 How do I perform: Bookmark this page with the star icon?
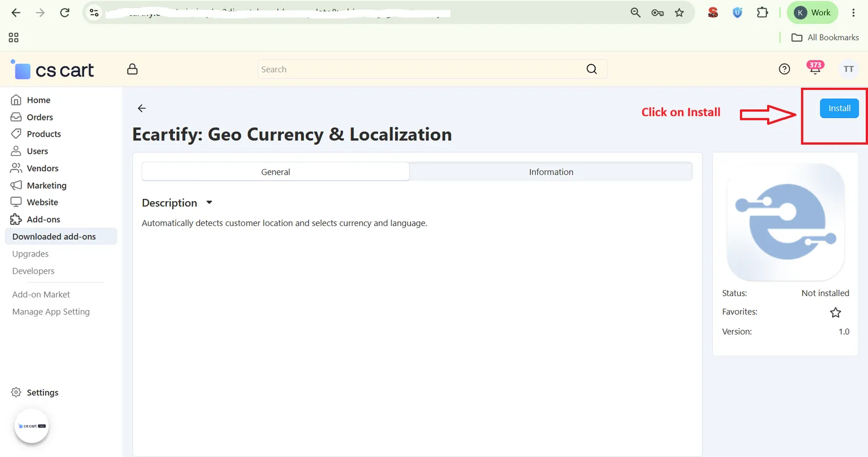[x=679, y=12]
